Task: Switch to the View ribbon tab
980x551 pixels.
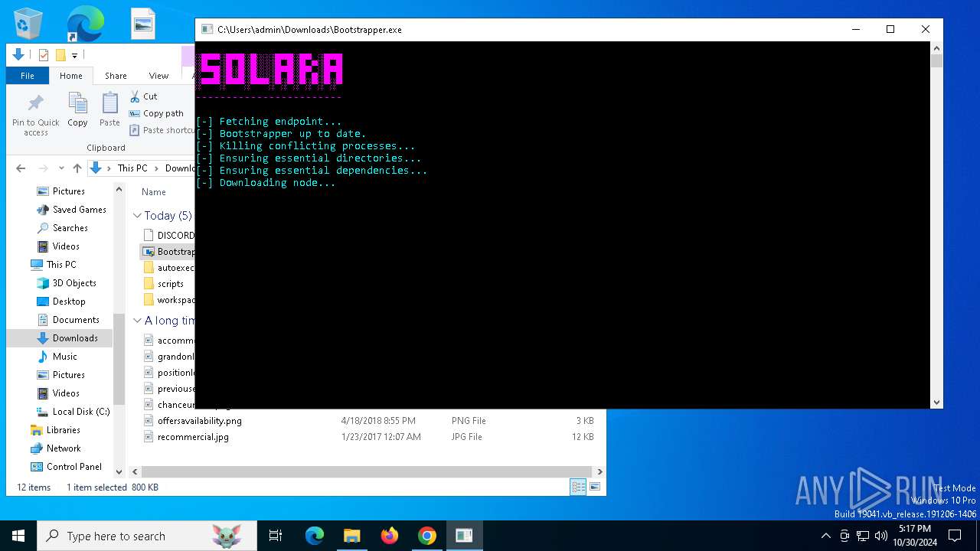Action: (158, 76)
